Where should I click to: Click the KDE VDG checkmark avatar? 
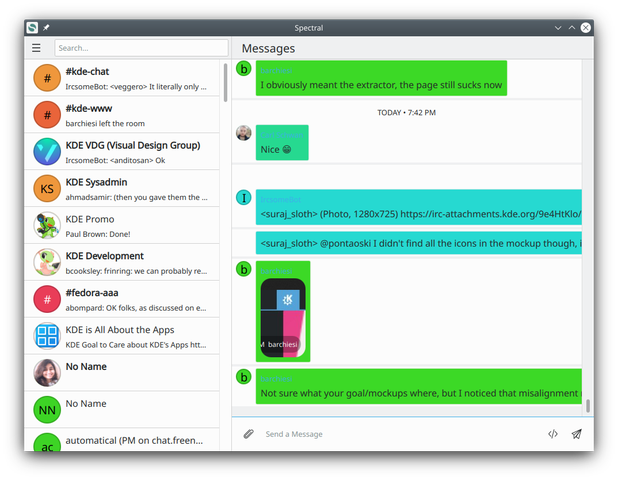click(x=47, y=152)
